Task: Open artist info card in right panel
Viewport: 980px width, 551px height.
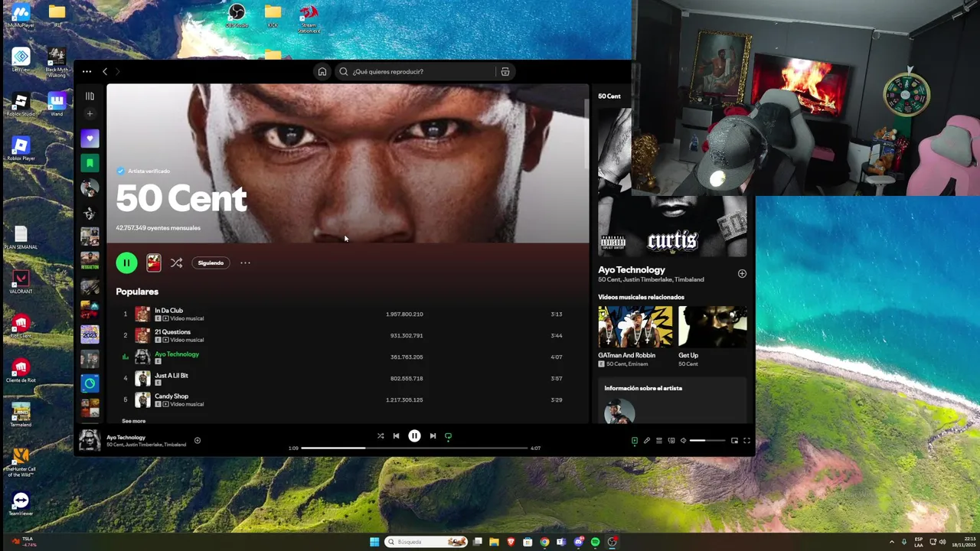Action: click(672, 400)
